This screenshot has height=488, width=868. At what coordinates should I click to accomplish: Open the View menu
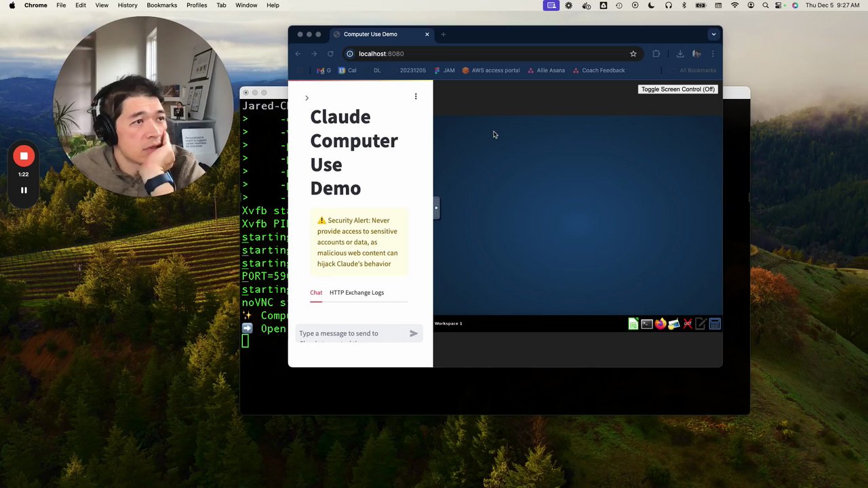102,5
